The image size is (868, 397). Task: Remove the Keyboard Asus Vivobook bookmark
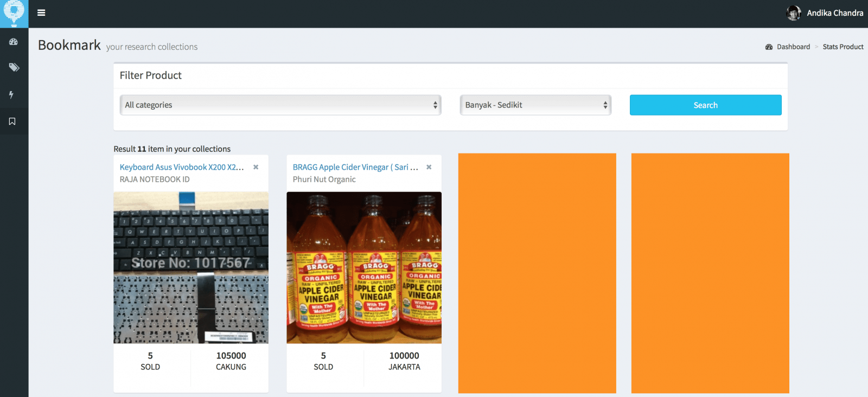(256, 167)
